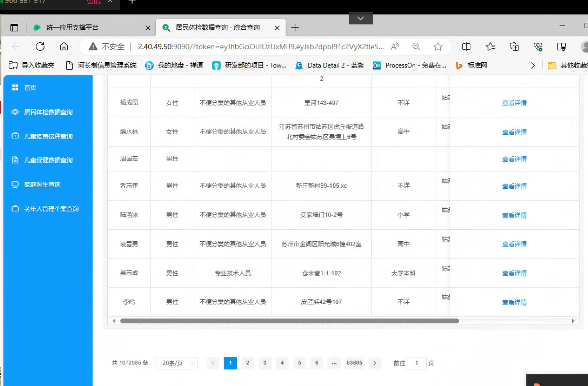Click the 前往 page number input
Viewport: 588px width, 386px height.
(416, 363)
